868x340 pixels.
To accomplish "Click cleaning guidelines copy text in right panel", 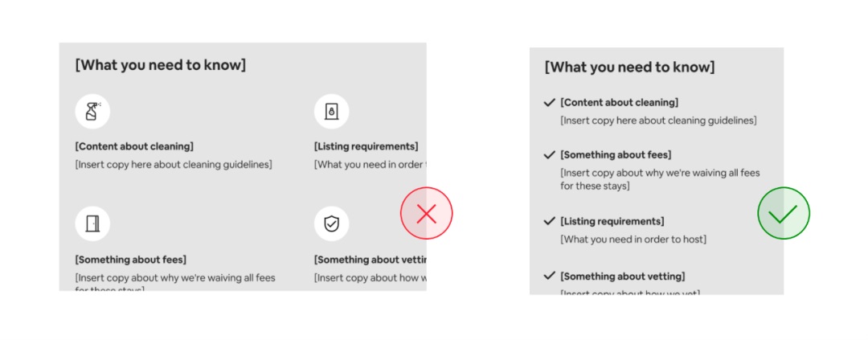I will click(x=658, y=120).
